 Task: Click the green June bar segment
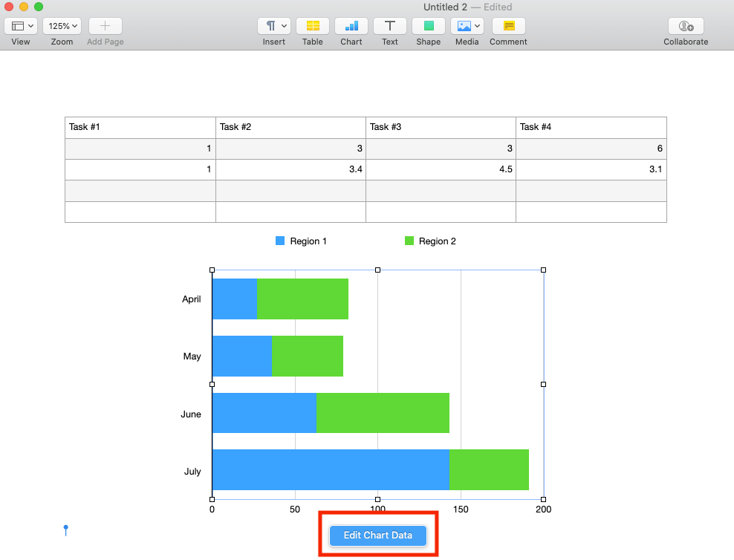(383, 413)
